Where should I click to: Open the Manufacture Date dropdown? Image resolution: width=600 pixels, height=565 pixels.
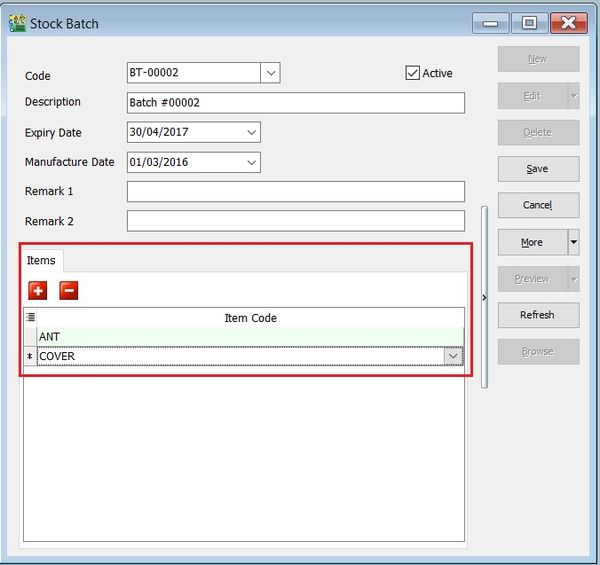pos(250,162)
